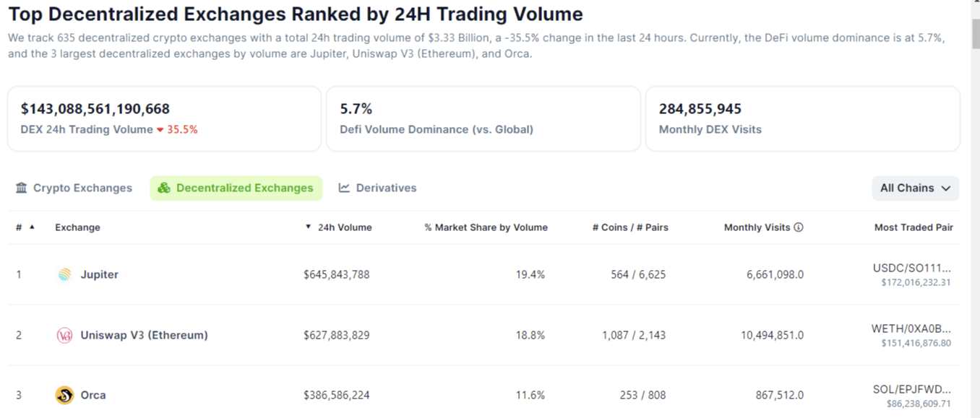Click Uniswap's WETH/0XA0B... traded pair
The image size is (980, 418).
point(911,329)
